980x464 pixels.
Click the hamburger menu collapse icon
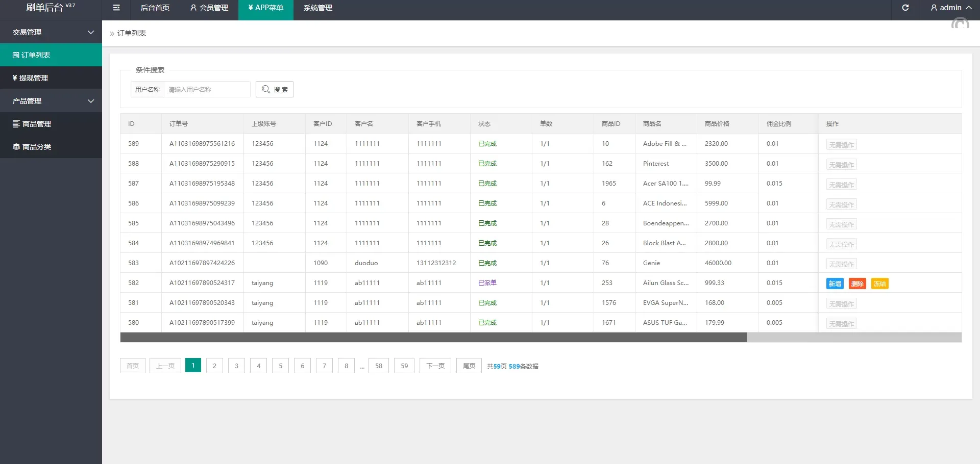point(116,8)
